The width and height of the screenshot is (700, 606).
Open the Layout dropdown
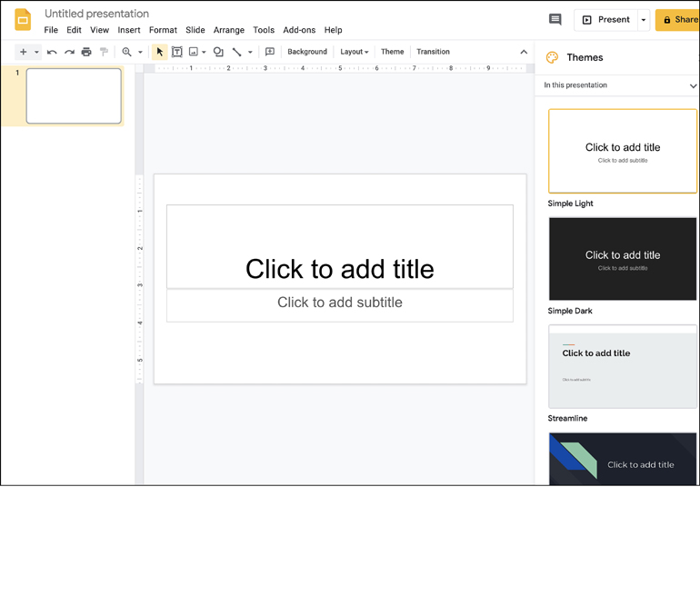354,52
